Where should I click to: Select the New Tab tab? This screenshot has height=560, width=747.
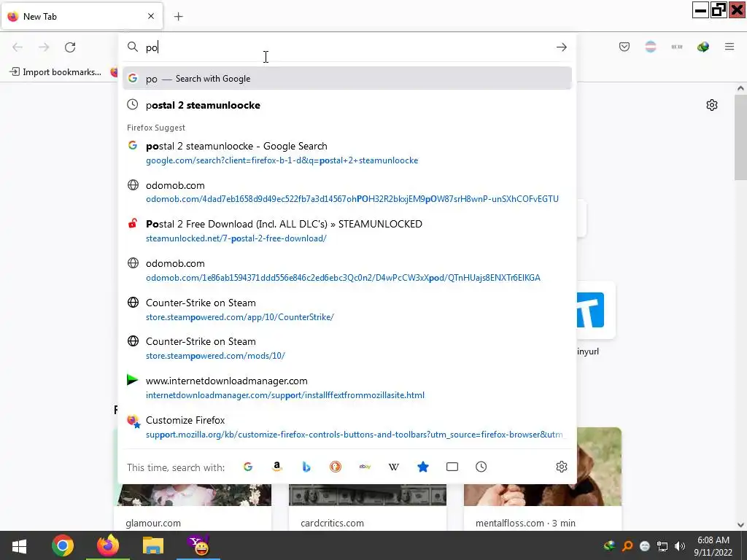coord(82,17)
